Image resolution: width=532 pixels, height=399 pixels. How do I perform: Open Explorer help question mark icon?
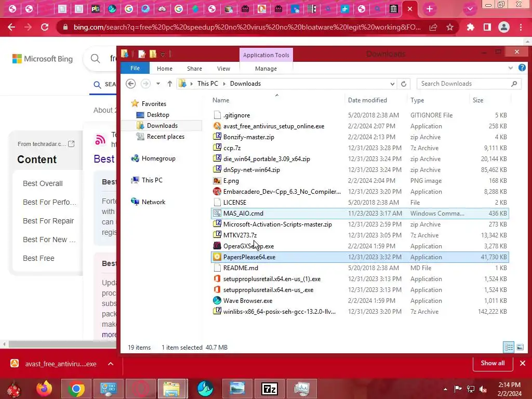[x=522, y=68]
